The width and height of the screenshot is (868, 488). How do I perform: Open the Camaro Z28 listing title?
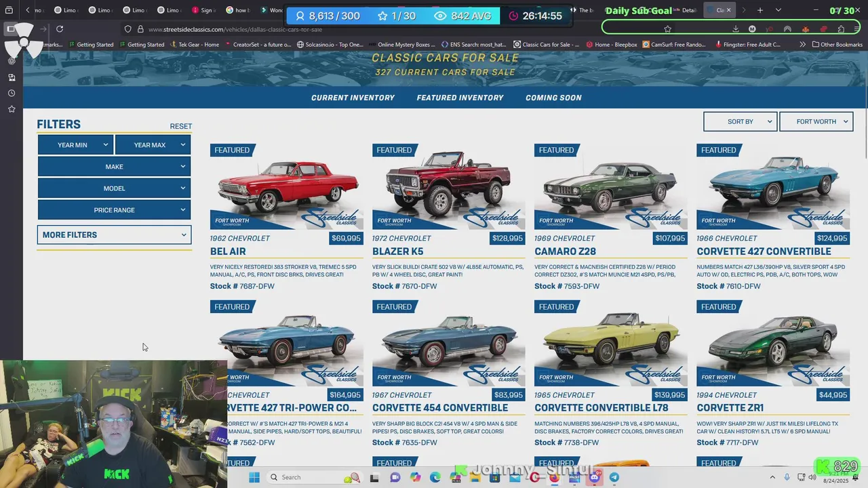tap(565, 251)
